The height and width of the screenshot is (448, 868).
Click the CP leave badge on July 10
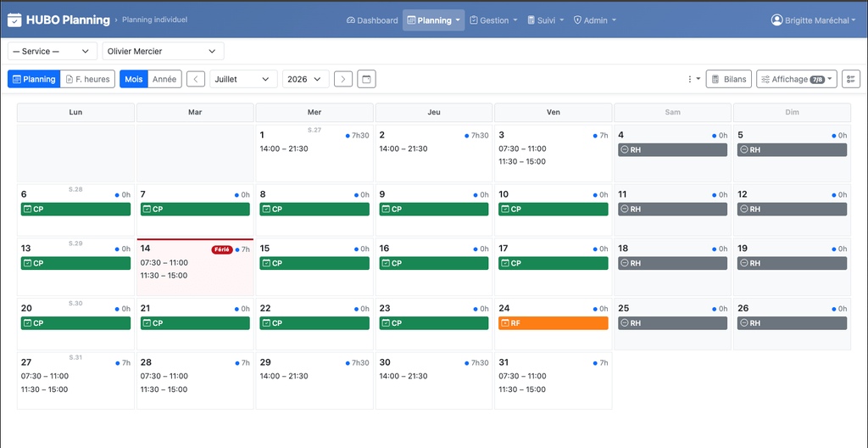pyautogui.click(x=553, y=209)
